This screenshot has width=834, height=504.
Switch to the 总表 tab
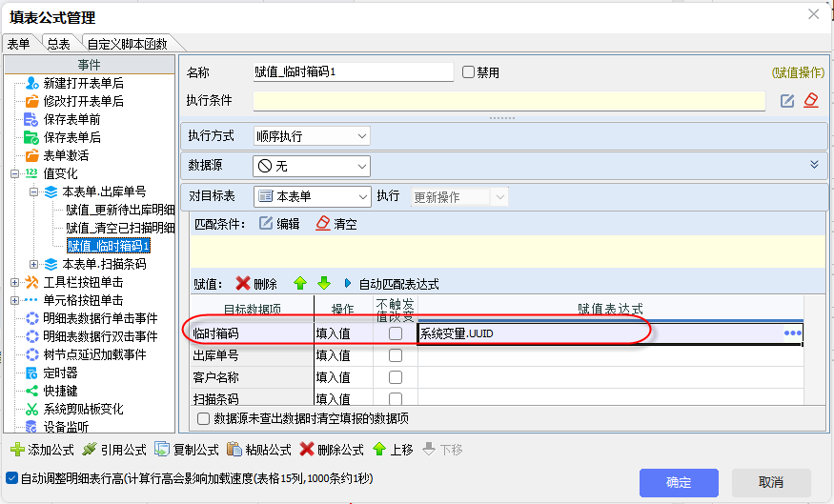tap(58, 44)
